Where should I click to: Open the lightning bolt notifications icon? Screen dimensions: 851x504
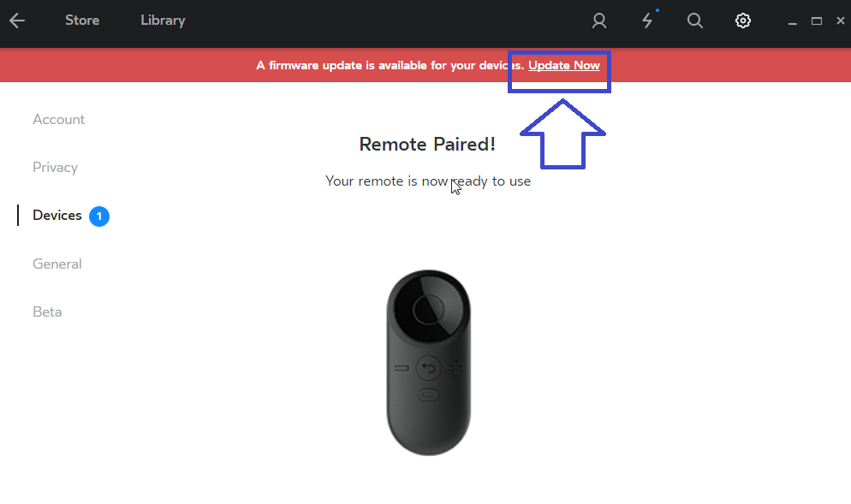tap(647, 21)
